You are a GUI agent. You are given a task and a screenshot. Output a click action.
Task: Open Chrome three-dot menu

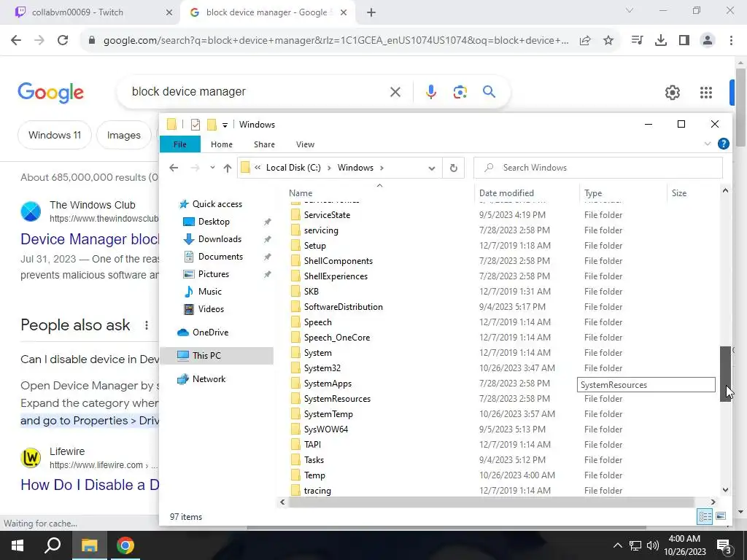(x=731, y=41)
